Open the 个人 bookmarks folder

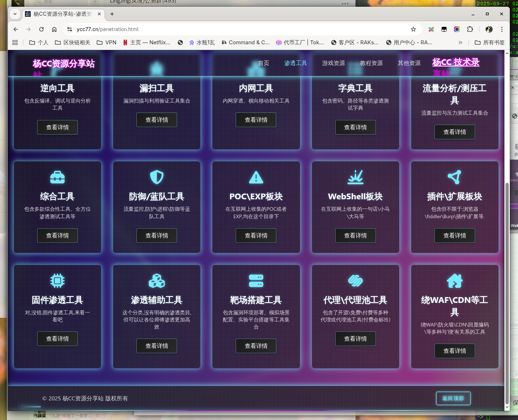click(39, 42)
